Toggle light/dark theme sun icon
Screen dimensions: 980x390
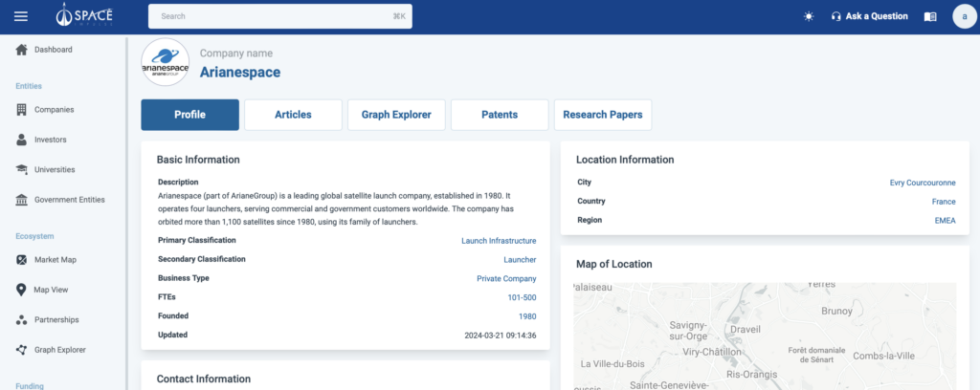809,16
